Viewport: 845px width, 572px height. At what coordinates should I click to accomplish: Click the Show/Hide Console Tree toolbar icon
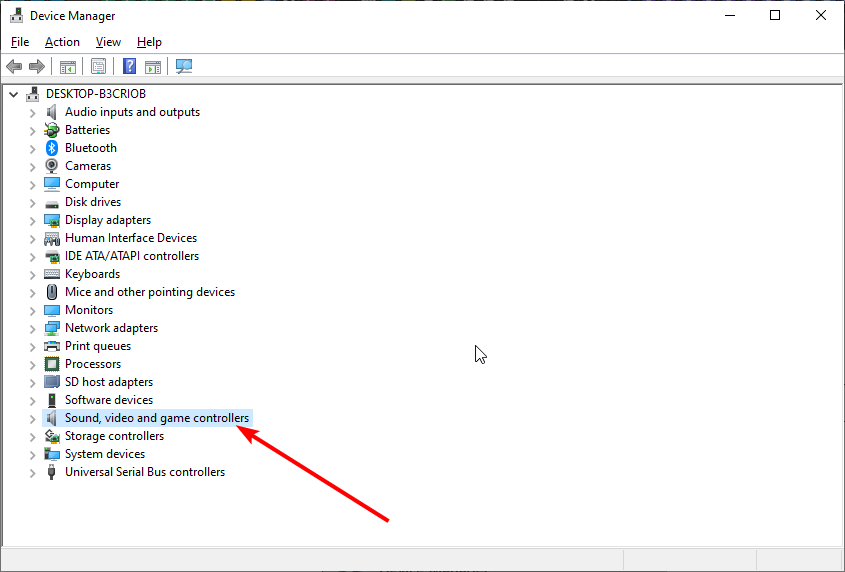68,67
